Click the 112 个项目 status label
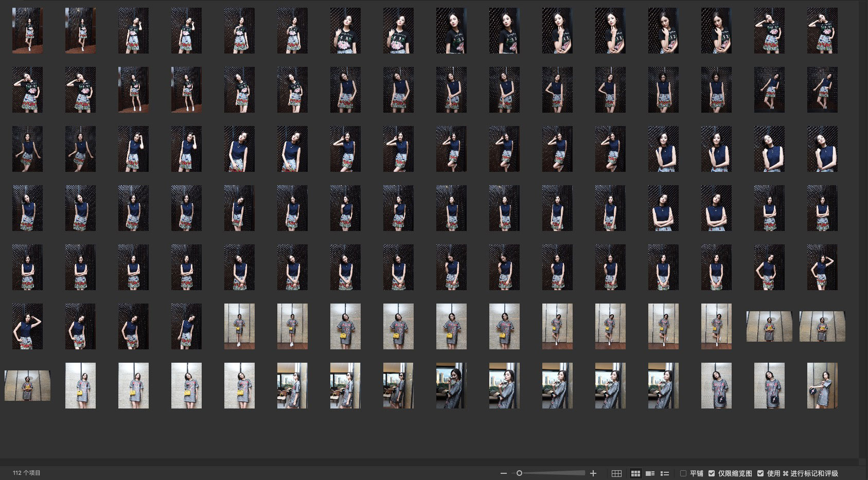Image resolution: width=868 pixels, height=480 pixels. click(x=27, y=473)
